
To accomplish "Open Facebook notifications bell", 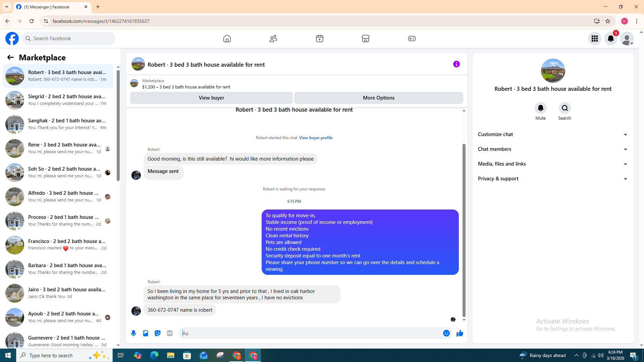I will 610,39.
